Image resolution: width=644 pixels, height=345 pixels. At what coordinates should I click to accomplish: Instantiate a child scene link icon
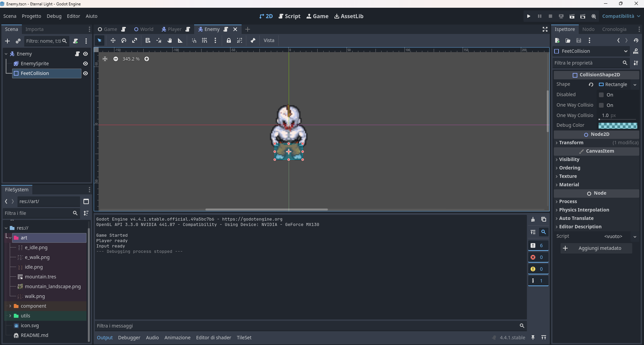pos(18,41)
